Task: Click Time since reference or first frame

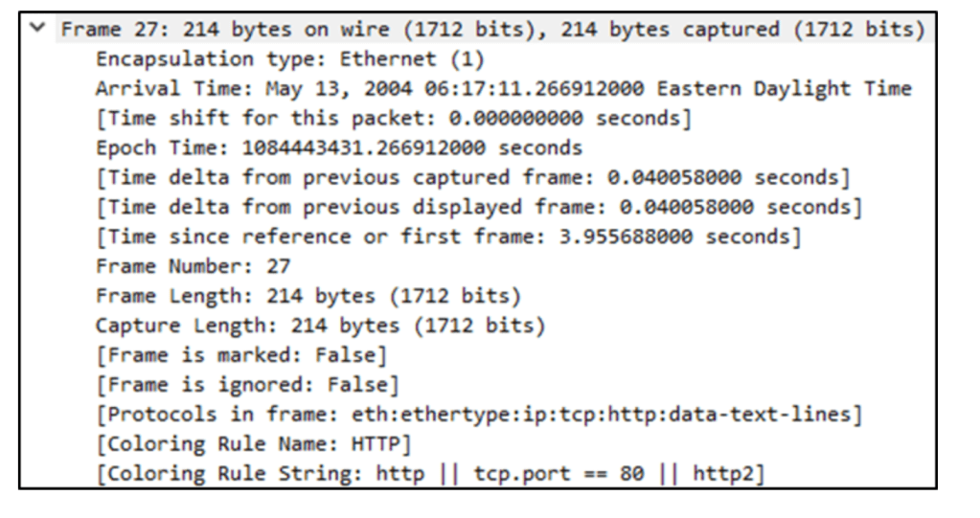Action: pyautogui.click(x=447, y=236)
